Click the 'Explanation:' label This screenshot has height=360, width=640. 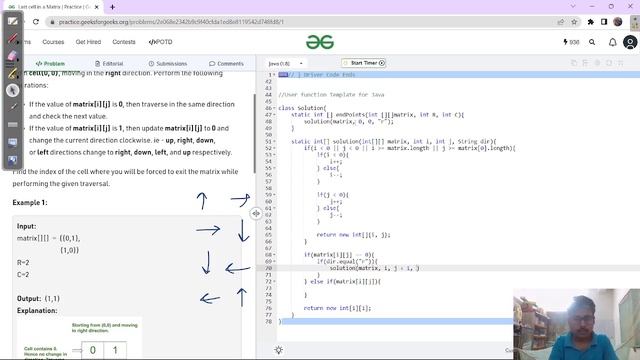click(x=37, y=311)
